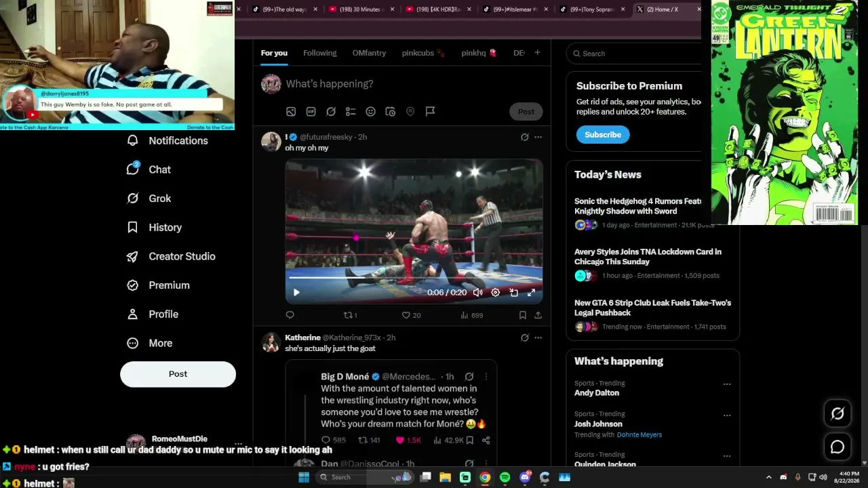Switch to the Following tab

319,53
